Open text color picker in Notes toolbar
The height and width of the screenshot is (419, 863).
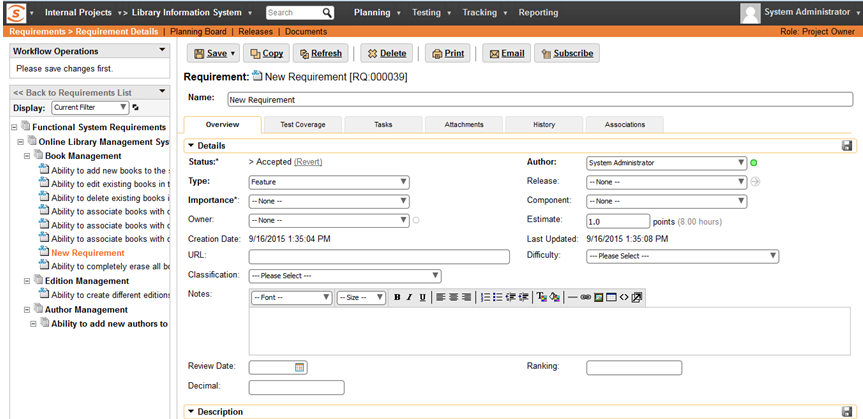[x=541, y=297]
